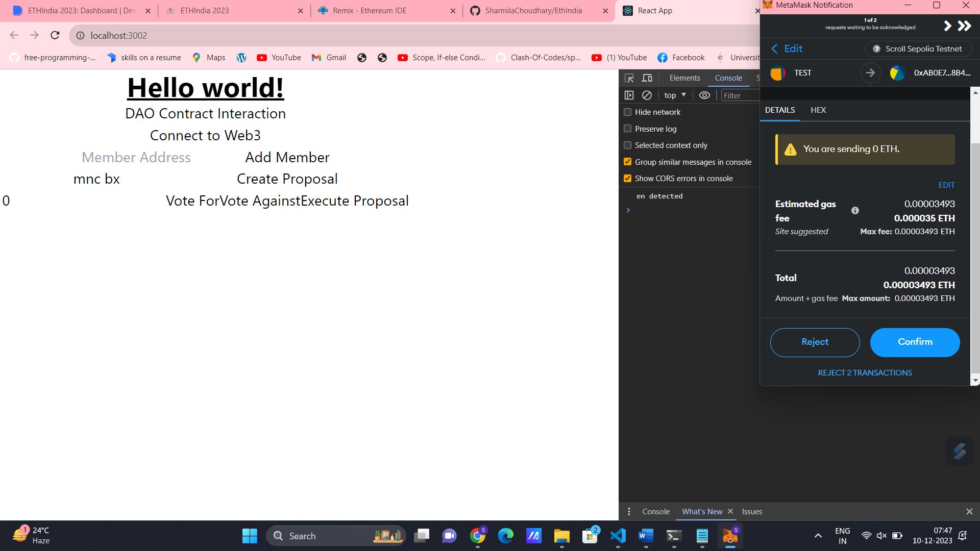Click Confirm in MetaMask
980x551 pixels.
coord(915,342)
